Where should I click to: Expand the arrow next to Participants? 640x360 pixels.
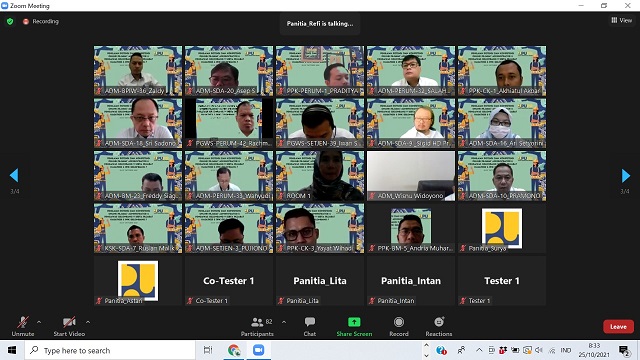(x=284, y=322)
